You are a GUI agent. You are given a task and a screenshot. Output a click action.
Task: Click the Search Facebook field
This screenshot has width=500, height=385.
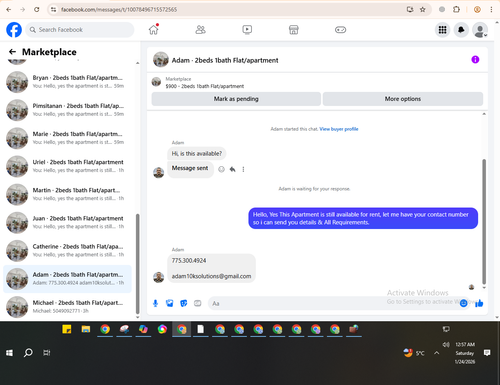click(80, 30)
